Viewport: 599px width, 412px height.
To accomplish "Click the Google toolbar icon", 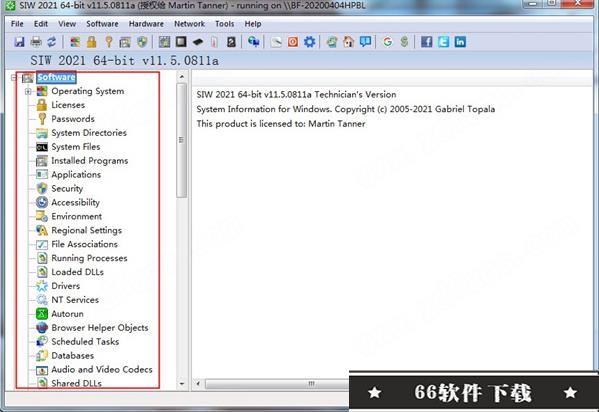I will click(388, 42).
